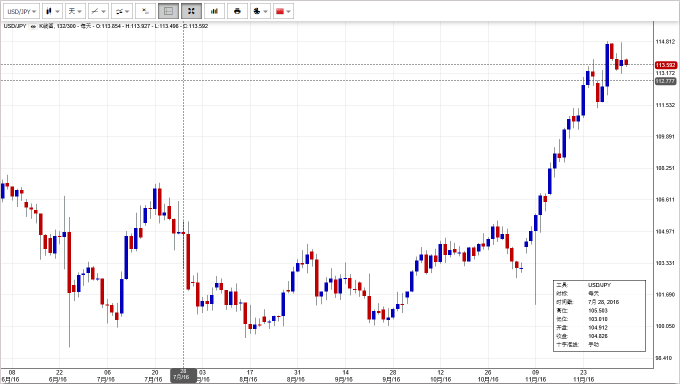Click the print chart icon
This screenshot has width=680, height=384.
click(x=237, y=11)
